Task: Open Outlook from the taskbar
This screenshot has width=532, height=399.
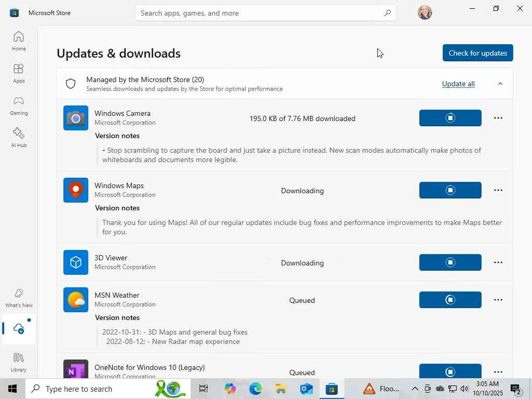Action: point(306,389)
